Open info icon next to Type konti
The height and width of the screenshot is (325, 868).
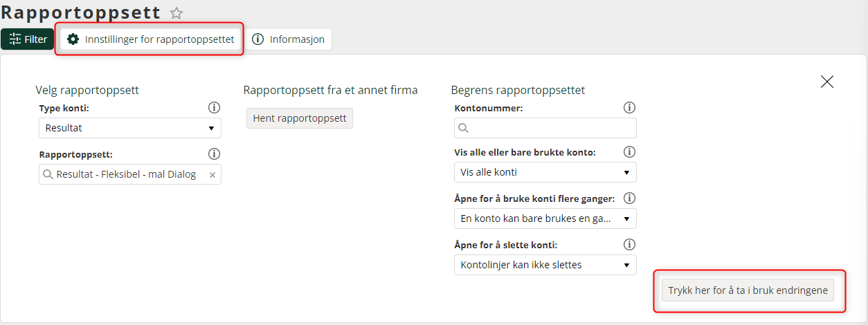point(215,108)
